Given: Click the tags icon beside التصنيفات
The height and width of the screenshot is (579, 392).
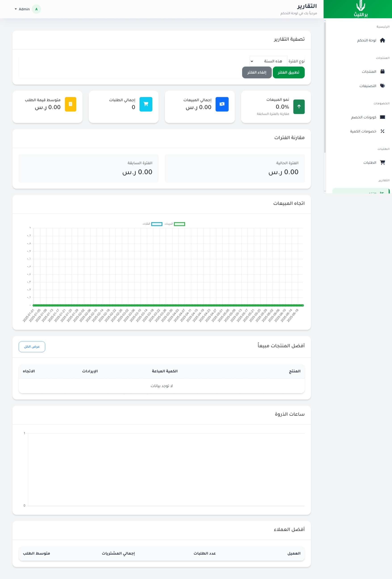Looking at the screenshot, I should click(x=382, y=86).
